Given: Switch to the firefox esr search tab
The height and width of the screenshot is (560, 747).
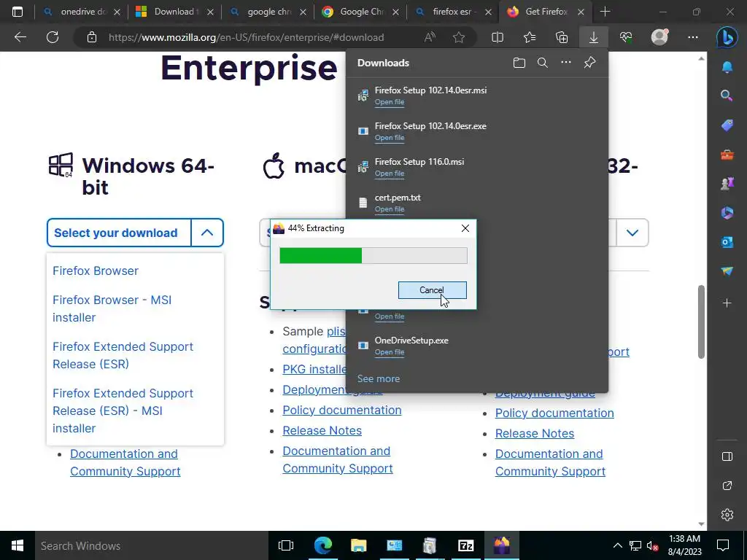Looking at the screenshot, I should coord(452,12).
